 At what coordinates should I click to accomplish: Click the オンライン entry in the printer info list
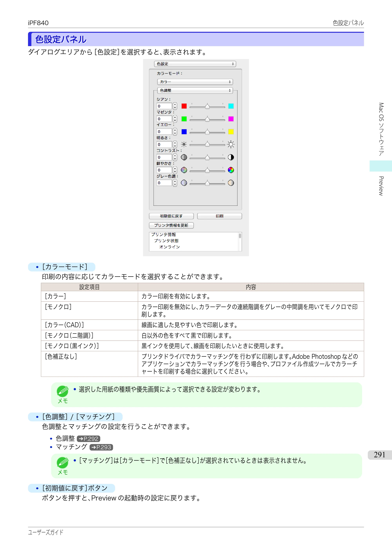(170, 247)
